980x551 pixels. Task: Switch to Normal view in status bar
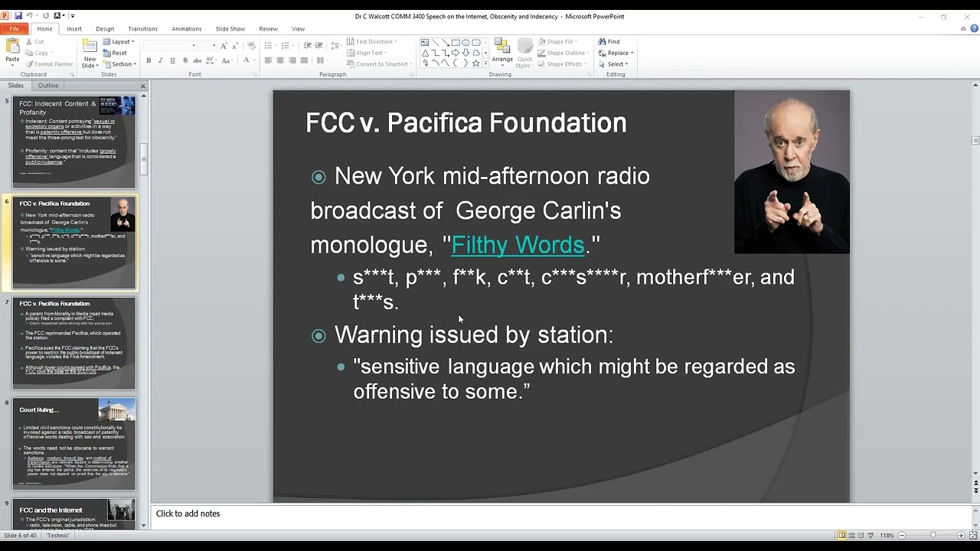[842, 536]
